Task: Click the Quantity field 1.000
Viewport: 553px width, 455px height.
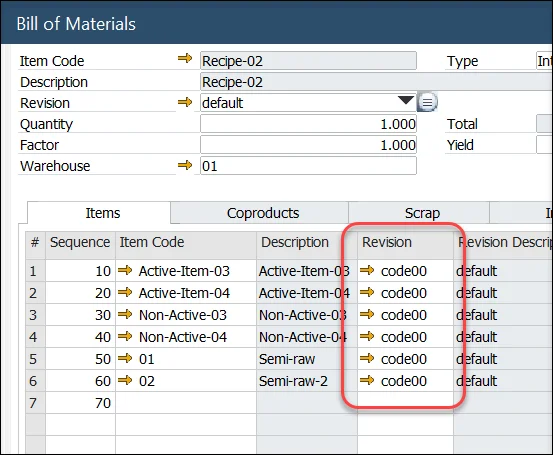Action: pos(308,124)
